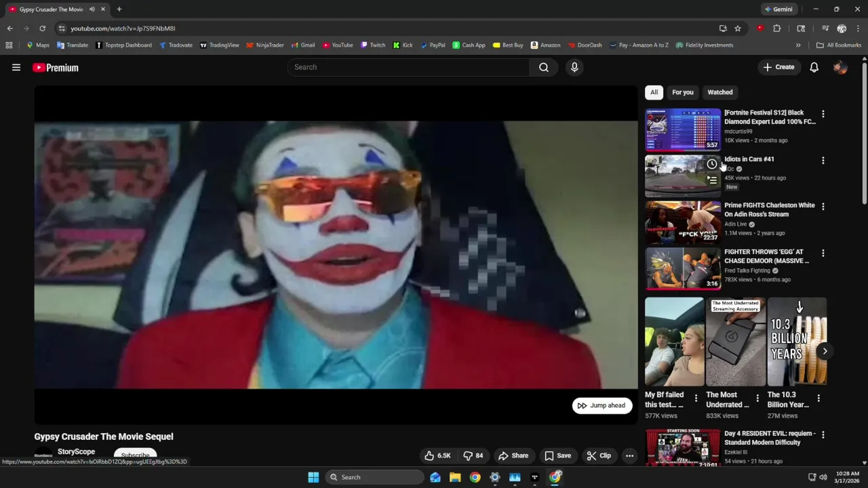
Task: Open the 10.3 Billion Years short thumbnail
Action: [x=797, y=342]
